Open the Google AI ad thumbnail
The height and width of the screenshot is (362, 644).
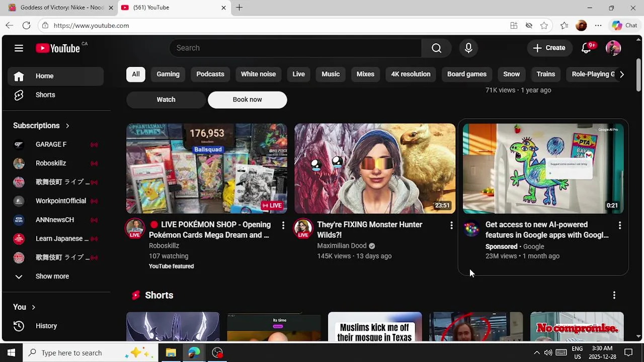point(543,169)
